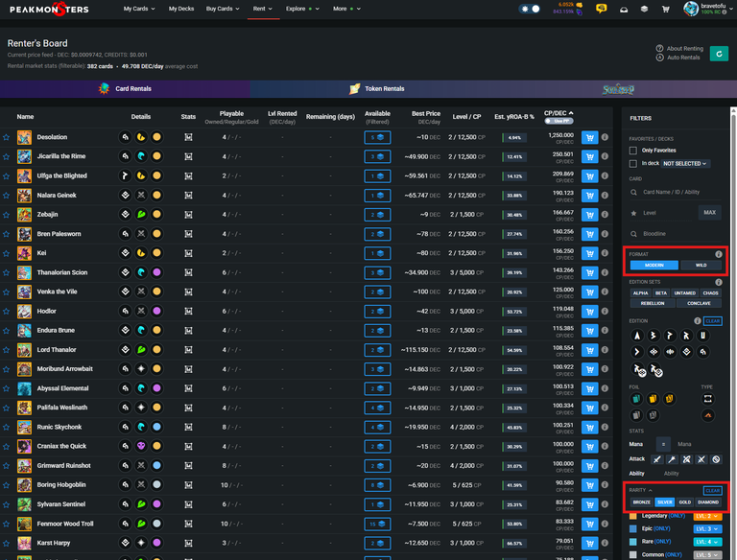Collapse the Rarity section chevron
This screenshot has height=560, width=737.
[651, 490]
